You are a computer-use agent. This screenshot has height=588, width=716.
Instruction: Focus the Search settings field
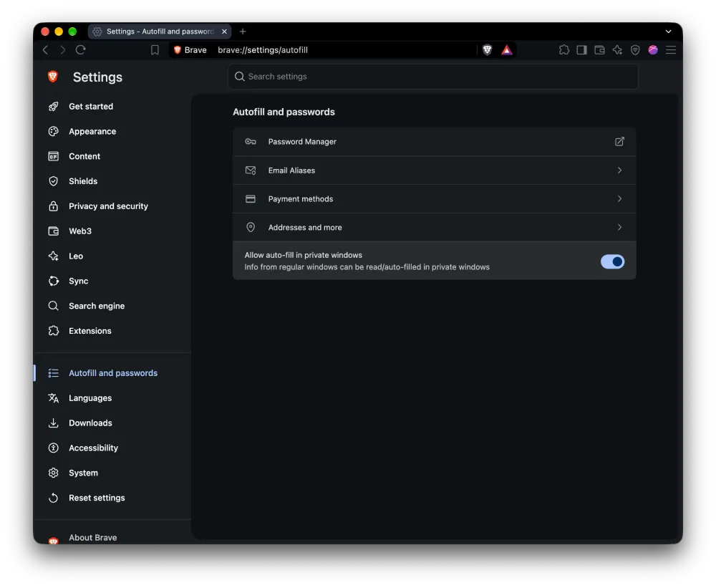coord(433,77)
